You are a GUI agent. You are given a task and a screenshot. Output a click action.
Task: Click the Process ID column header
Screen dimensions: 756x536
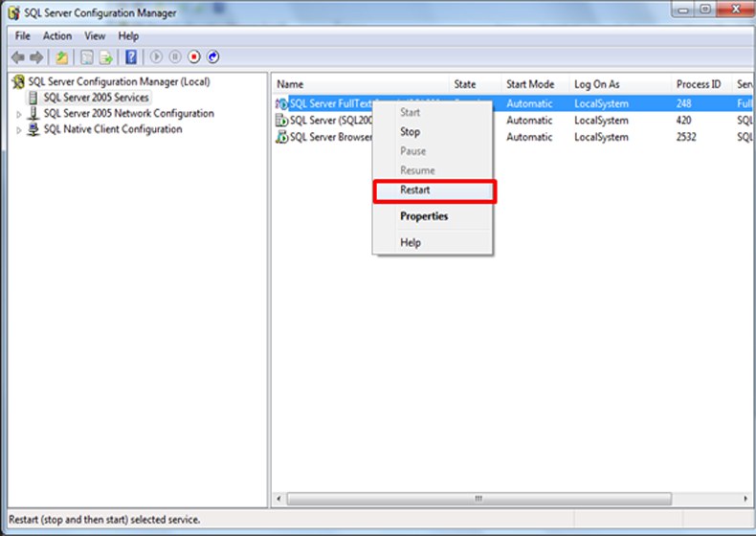(x=699, y=84)
